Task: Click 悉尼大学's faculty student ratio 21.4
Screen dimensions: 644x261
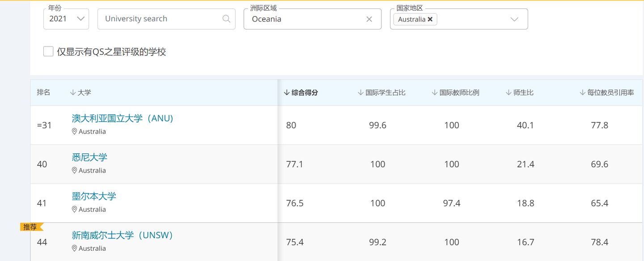Action: [525, 164]
